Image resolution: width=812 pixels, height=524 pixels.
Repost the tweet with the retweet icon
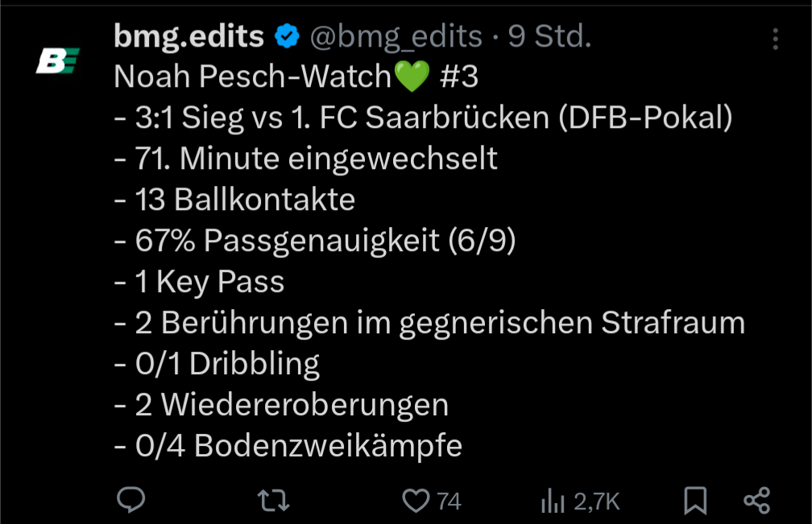(x=273, y=501)
